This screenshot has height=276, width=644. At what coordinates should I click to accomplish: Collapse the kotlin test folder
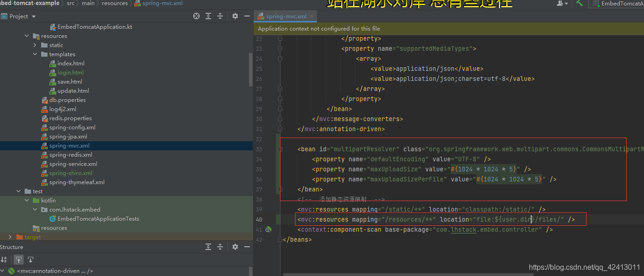click(27, 201)
